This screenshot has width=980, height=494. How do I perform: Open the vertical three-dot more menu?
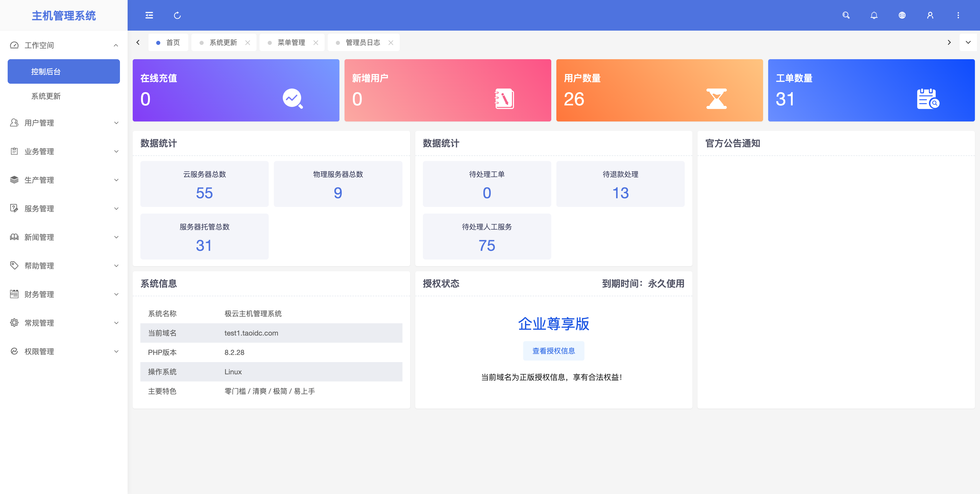(958, 15)
